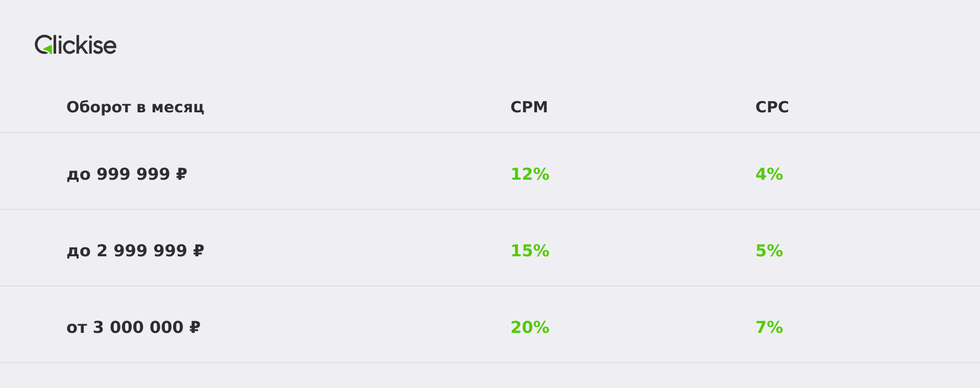Select the CPM column header
Viewport: 980px width, 388px height.
tap(529, 107)
